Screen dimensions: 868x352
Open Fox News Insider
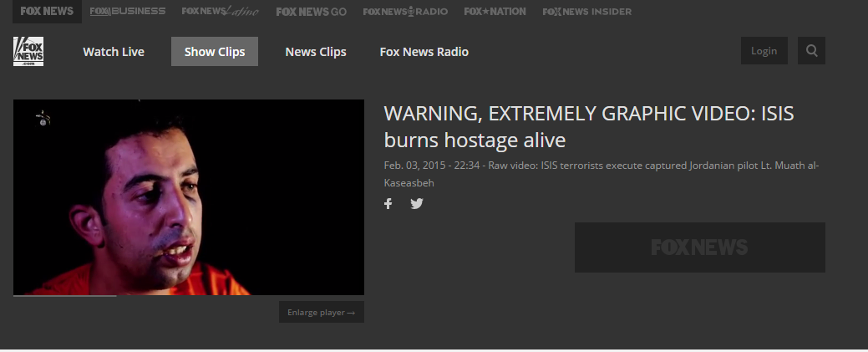pos(586,12)
